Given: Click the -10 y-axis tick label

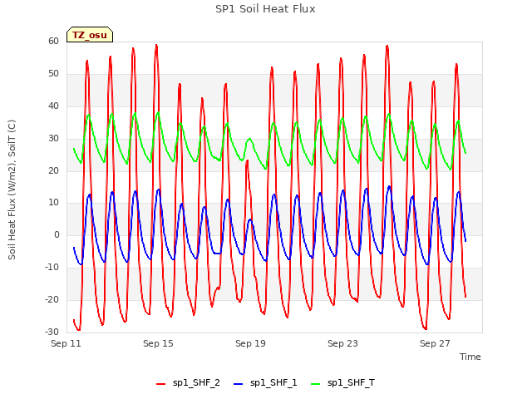Looking at the screenshot, I should (52, 268).
